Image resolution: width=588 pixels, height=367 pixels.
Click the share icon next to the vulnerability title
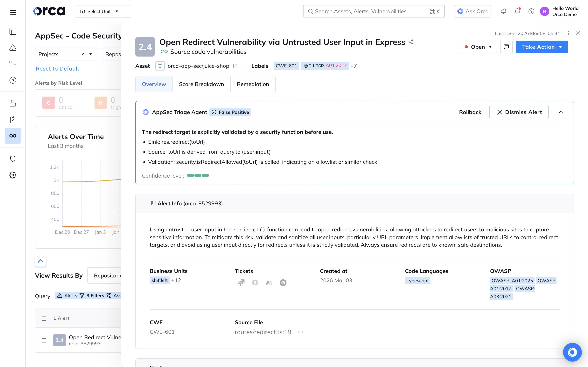pyautogui.click(x=411, y=42)
